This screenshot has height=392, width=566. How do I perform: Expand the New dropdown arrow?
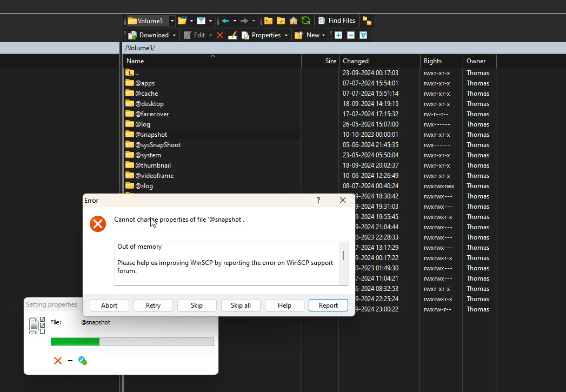click(323, 35)
